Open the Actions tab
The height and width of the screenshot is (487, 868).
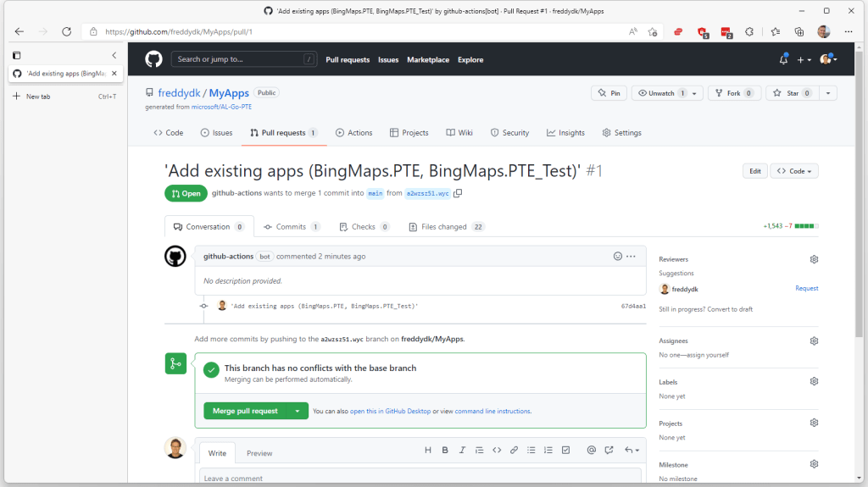353,133
